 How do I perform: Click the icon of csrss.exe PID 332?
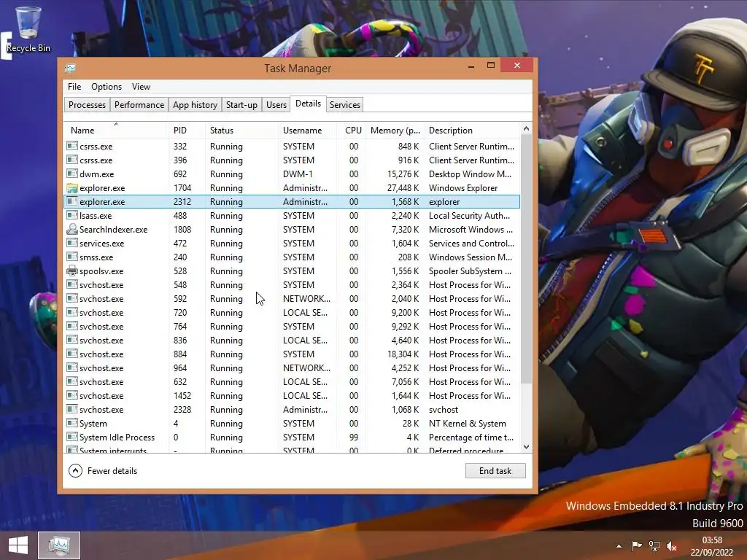tap(72, 146)
